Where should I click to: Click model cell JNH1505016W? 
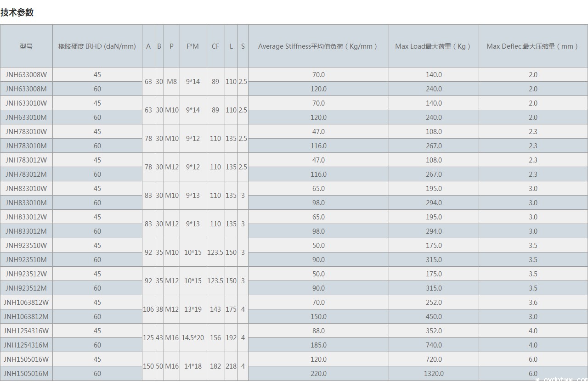point(26,359)
